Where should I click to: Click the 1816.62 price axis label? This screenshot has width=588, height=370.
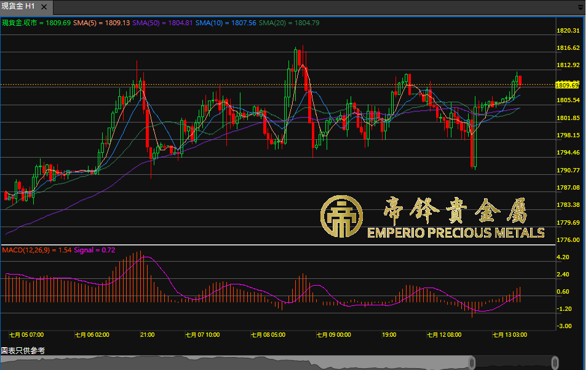tap(568, 48)
